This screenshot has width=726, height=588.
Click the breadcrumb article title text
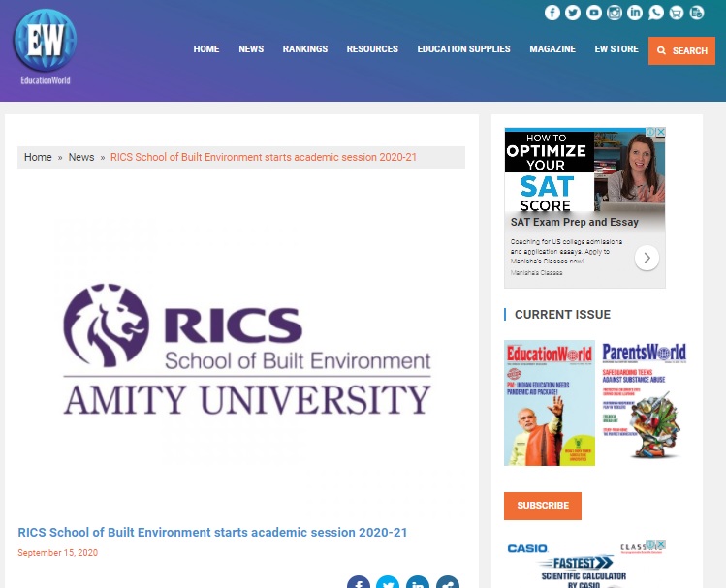(264, 157)
